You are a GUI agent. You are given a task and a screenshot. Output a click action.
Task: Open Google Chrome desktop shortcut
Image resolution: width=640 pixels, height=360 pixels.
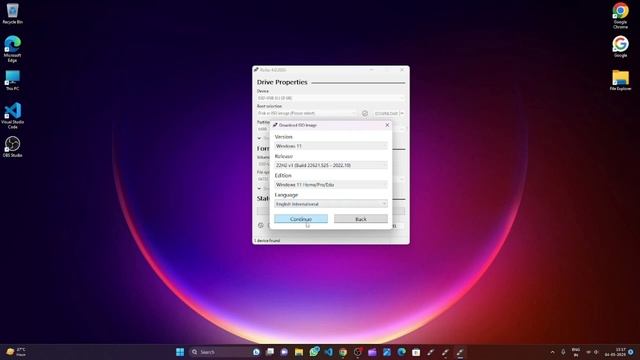[620, 16]
